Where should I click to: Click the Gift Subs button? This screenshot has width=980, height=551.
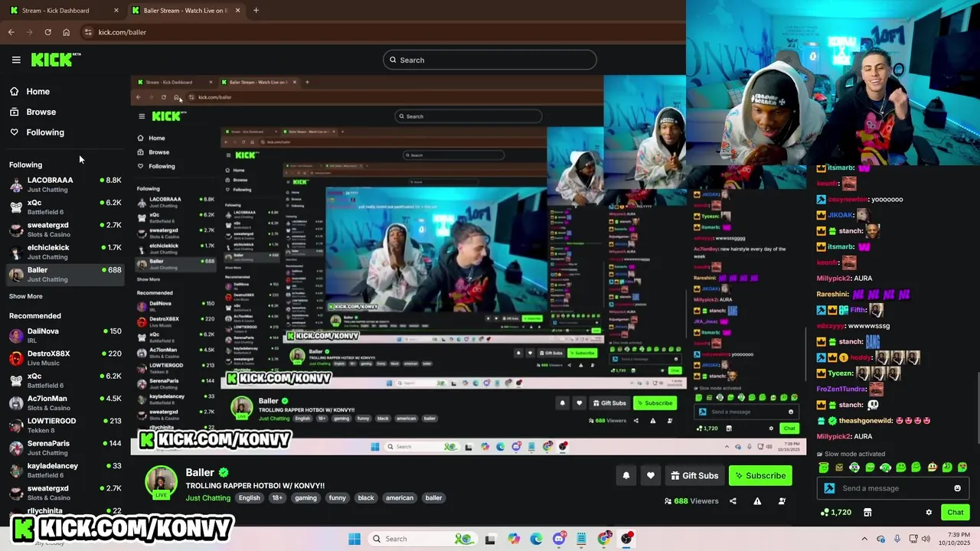pyautogui.click(x=694, y=476)
